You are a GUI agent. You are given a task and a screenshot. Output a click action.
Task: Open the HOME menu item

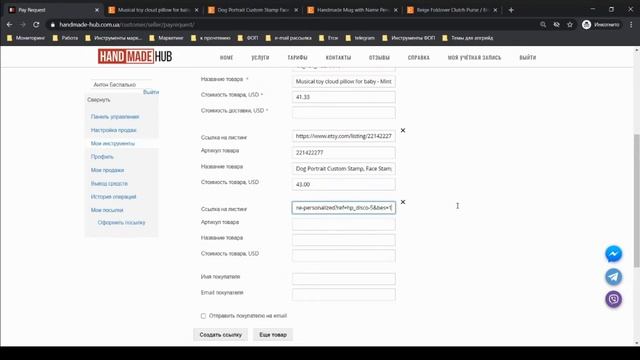pos(227,58)
